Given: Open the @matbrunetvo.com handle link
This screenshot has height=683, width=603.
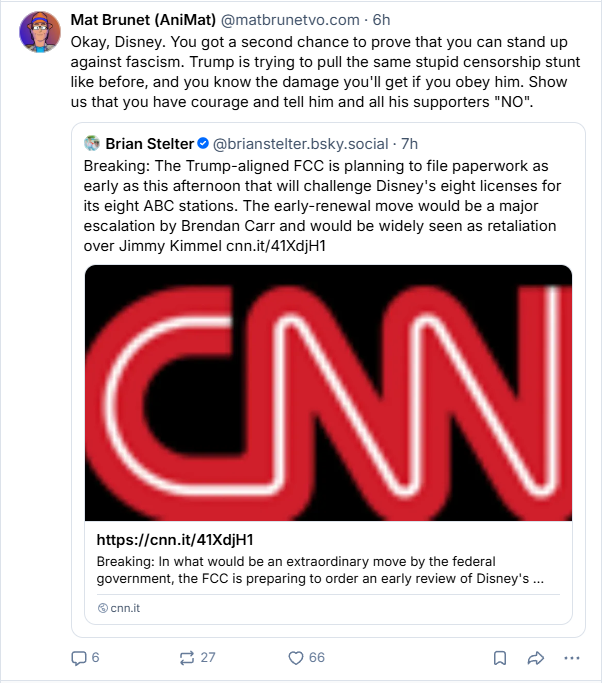Looking at the screenshot, I should tap(290, 20).
